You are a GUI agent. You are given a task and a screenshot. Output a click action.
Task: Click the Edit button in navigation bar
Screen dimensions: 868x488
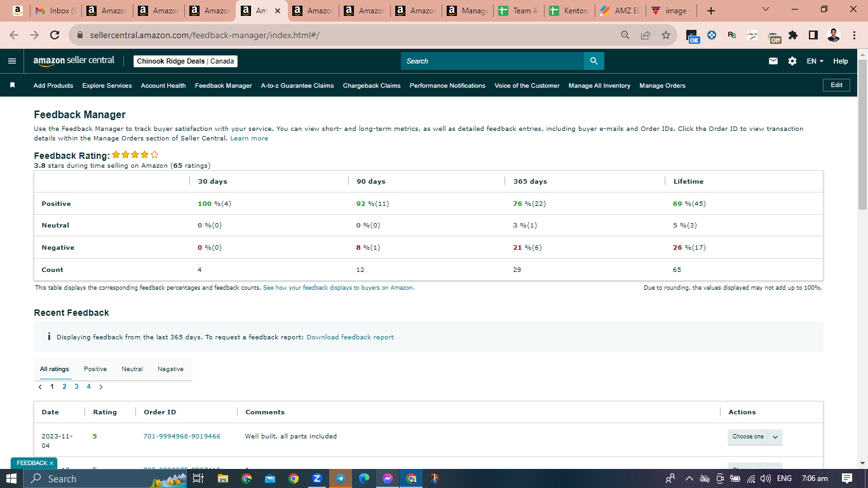[x=836, y=85]
